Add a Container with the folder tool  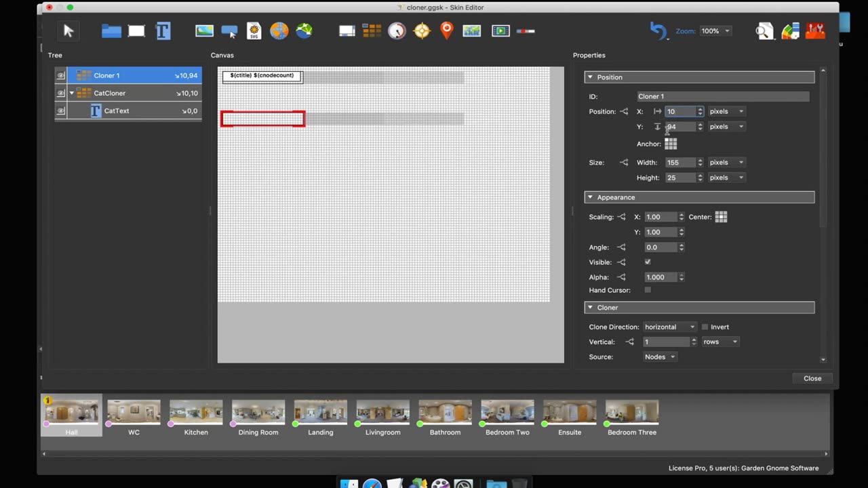pos(111,30)
